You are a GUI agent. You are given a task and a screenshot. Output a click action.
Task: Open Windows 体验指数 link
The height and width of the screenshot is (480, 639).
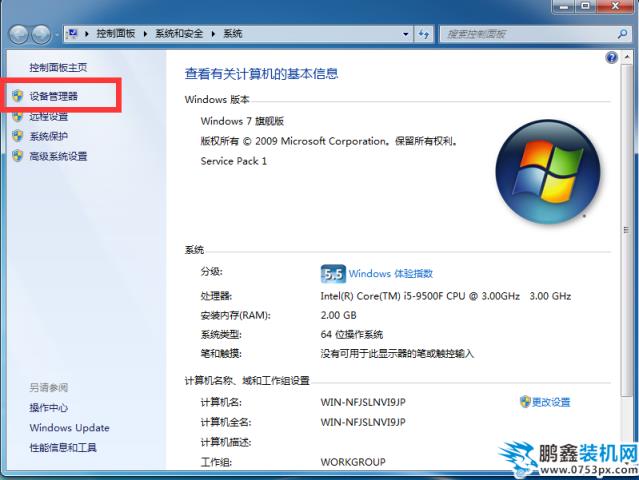coord(391,273)
